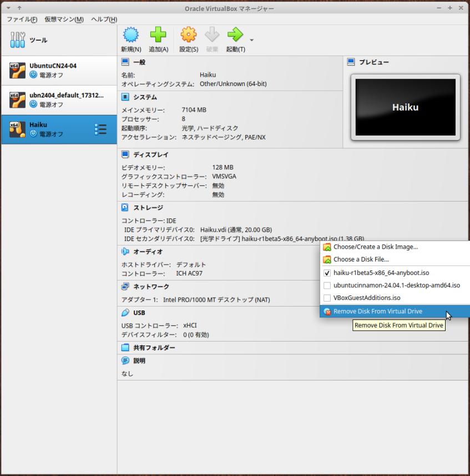This screenshot has width=470, height=476.
Task: Open Settings (設定) gear icon
Action: [x=188, y=34]
